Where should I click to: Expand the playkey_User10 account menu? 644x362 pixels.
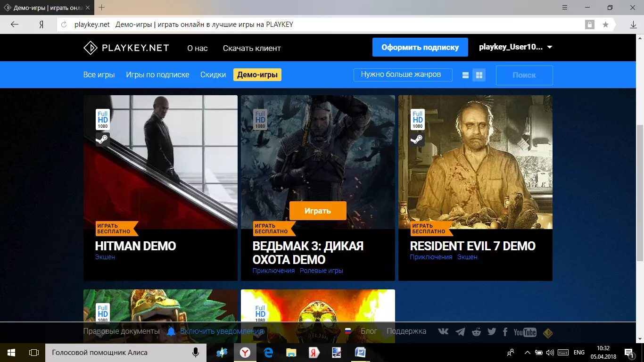pos(515,47)
